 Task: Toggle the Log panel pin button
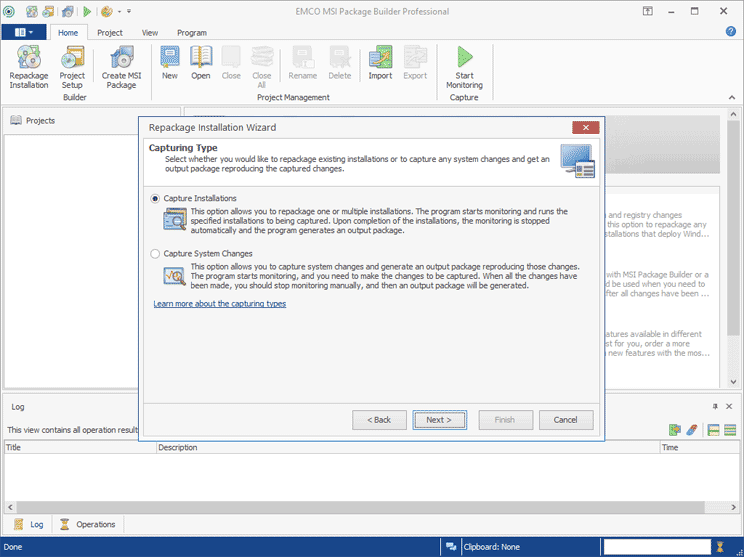tap(715, 407)
